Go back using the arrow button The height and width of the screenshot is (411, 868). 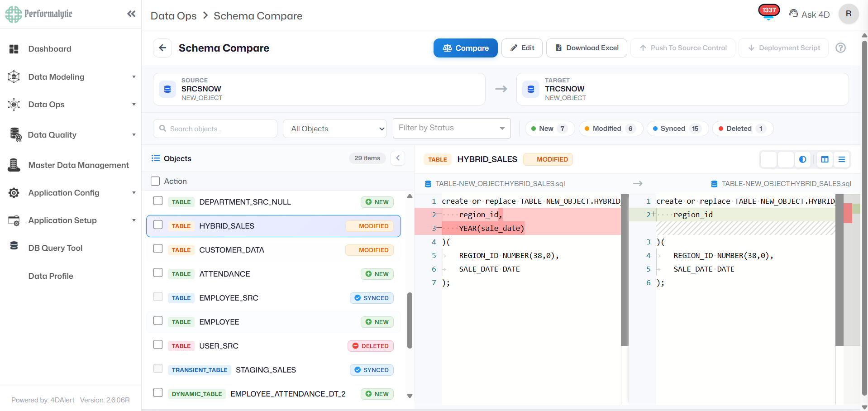[162, 48]
